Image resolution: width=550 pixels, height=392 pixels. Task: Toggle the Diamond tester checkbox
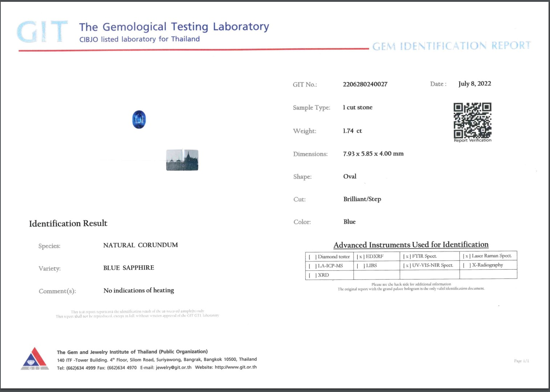[312, 257]
